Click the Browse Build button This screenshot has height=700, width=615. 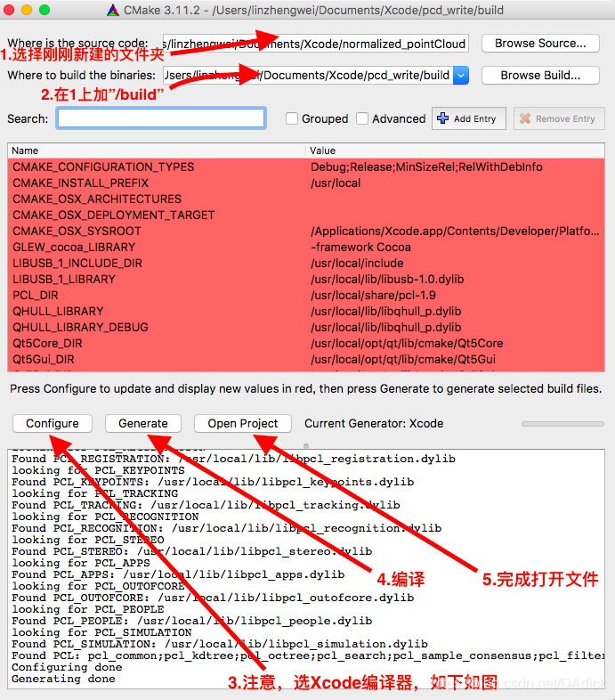540,75
